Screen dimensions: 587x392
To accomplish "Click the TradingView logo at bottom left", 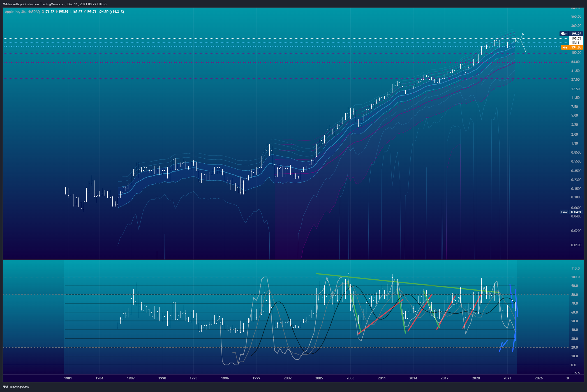I will click(16, 387).
